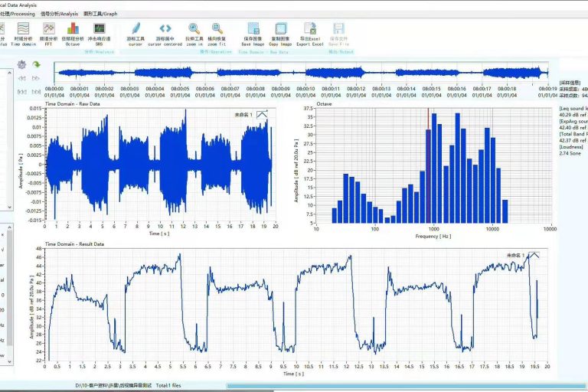Viewport: 588px width, 392px height.
Task: Click the Save Image button
Action: (253, 31)
